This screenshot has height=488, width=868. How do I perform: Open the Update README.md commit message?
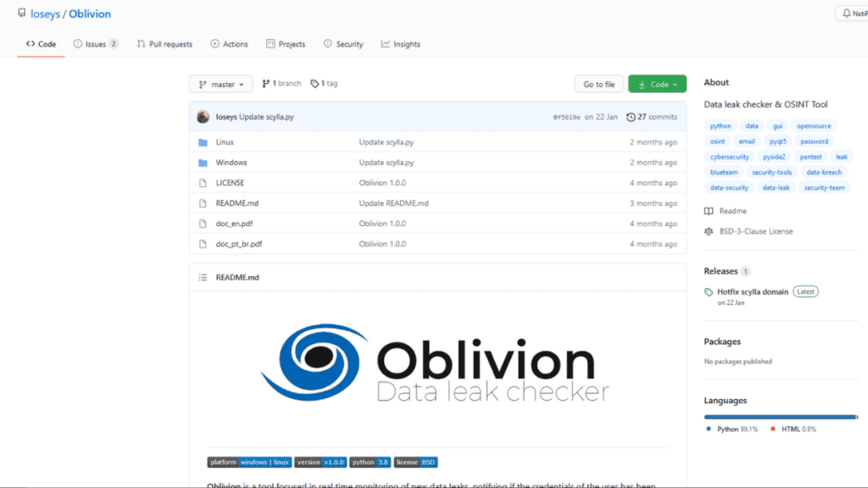[393, 203]
